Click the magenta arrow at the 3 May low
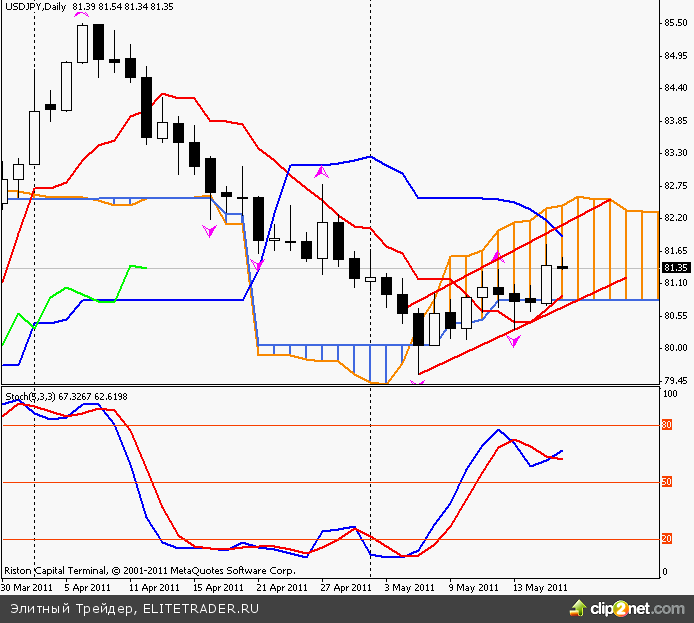Image resolution: width=694 pixels, height=623 pixels. pos(417,382)
